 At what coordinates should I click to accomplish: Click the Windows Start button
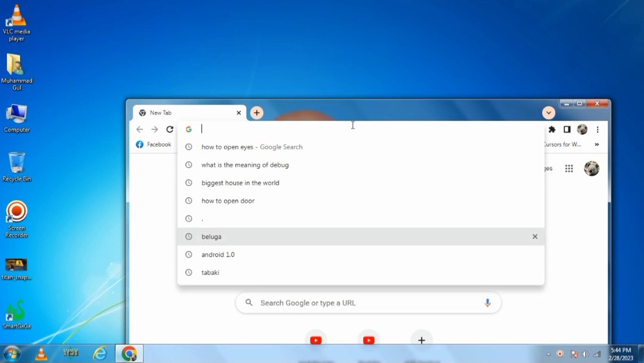(x=12, y=353)
